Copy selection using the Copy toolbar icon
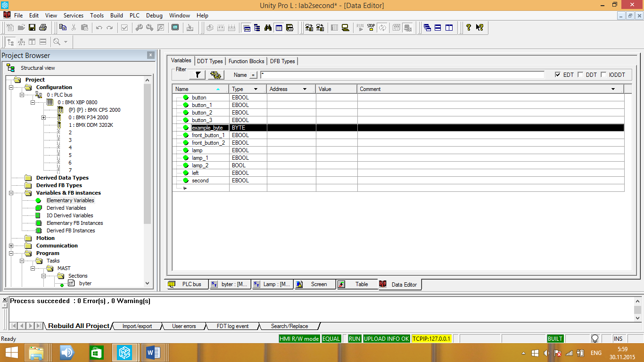The height and width of the screenshot is (362, 644). click(63, 27)
